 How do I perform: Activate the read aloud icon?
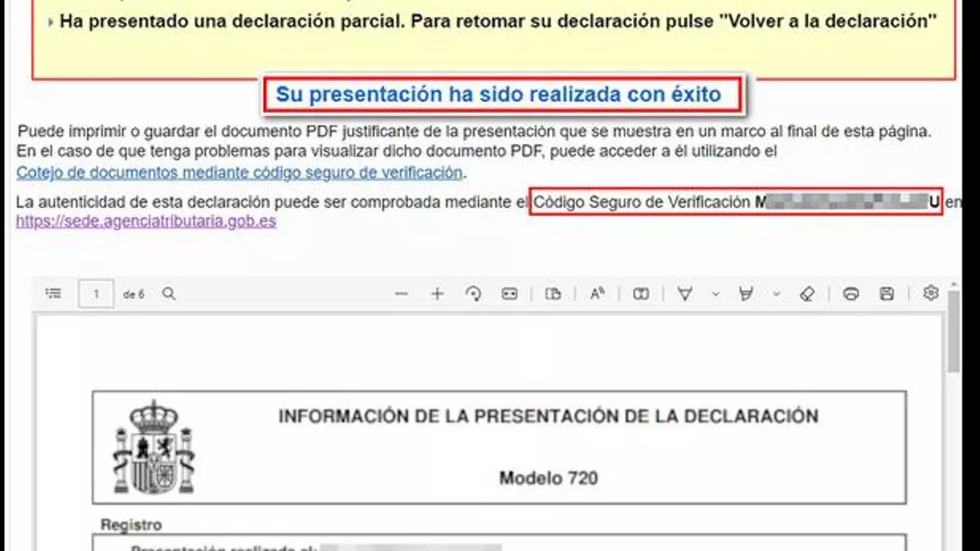(x=597, y=294)
